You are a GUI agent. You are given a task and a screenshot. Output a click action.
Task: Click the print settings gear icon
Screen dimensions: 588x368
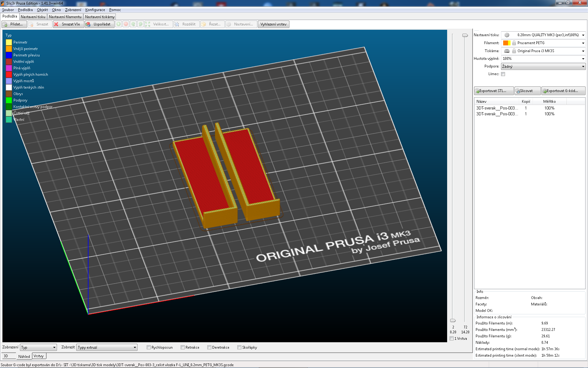[507, 35]
